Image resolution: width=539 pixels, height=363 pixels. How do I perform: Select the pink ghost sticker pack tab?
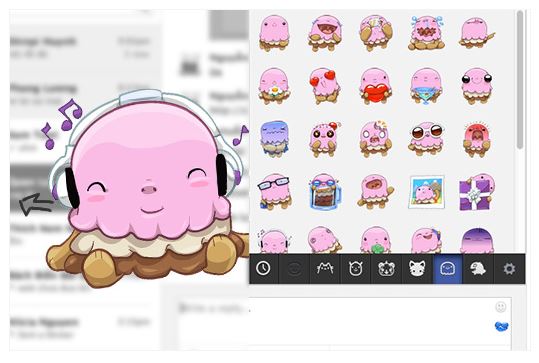[448, 268]
